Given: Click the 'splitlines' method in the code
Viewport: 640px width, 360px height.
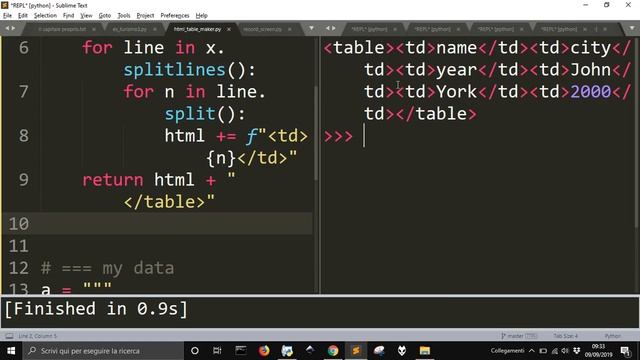Looking at the screenshot, I should click(175, 70).
